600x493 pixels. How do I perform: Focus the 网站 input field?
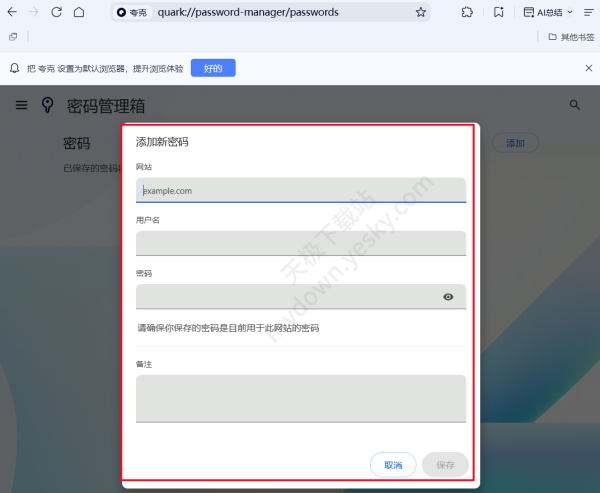300,190
